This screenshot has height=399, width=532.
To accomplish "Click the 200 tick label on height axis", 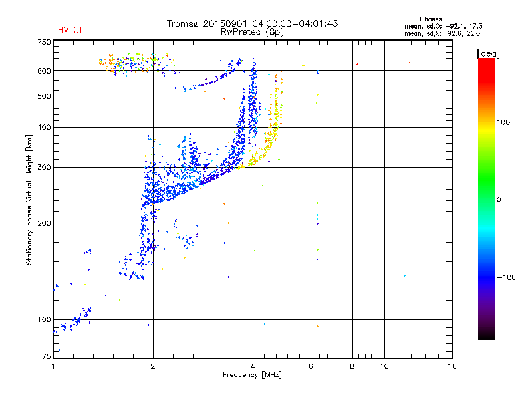I will (44, 223).
